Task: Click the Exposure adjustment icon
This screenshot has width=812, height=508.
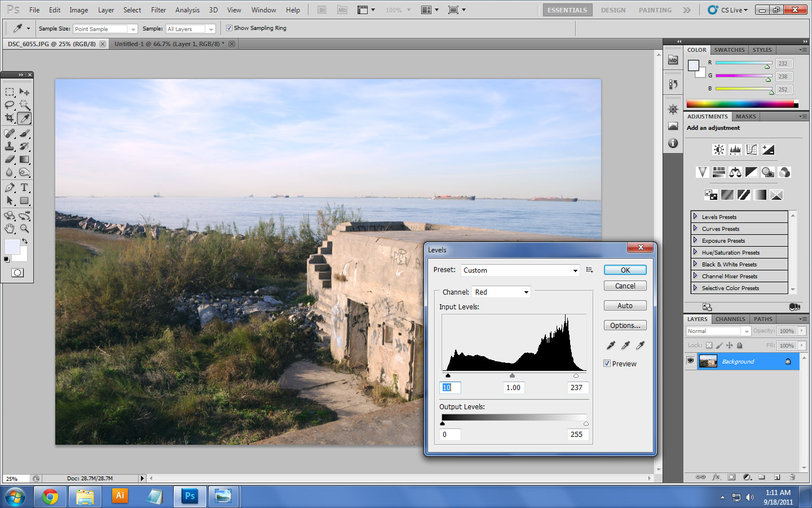Action: (768, 150)
